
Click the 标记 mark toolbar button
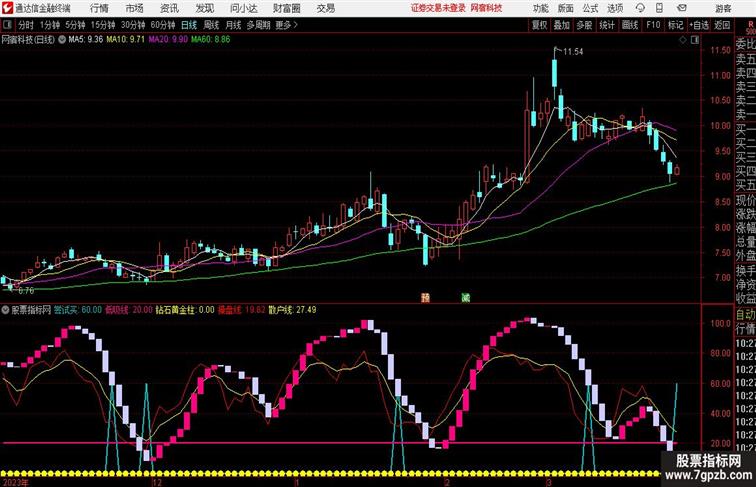click(675, 25)
